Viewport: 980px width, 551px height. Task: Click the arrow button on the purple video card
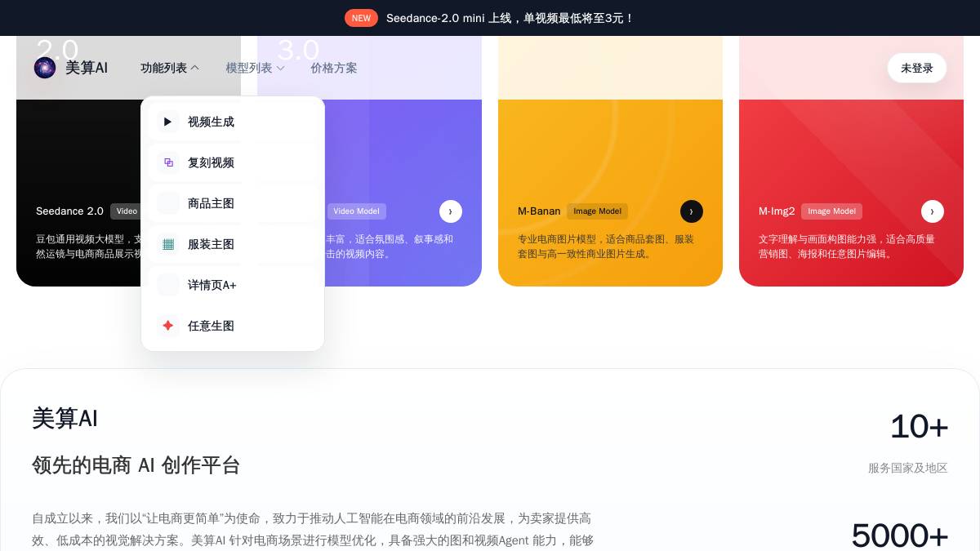(x=451, y=211)
